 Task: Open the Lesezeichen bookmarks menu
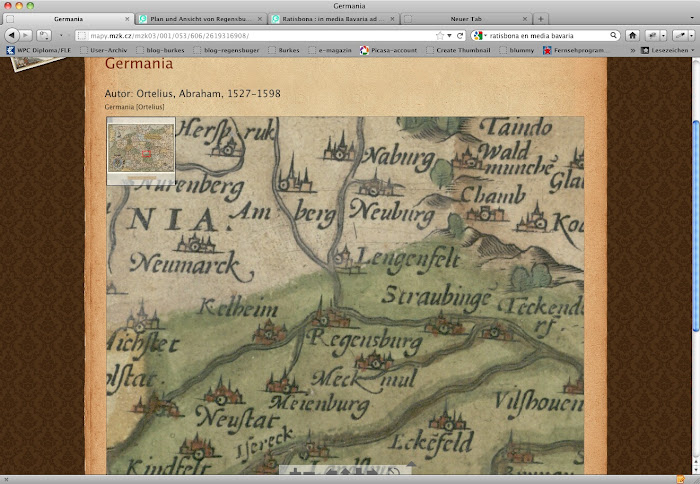667,49
